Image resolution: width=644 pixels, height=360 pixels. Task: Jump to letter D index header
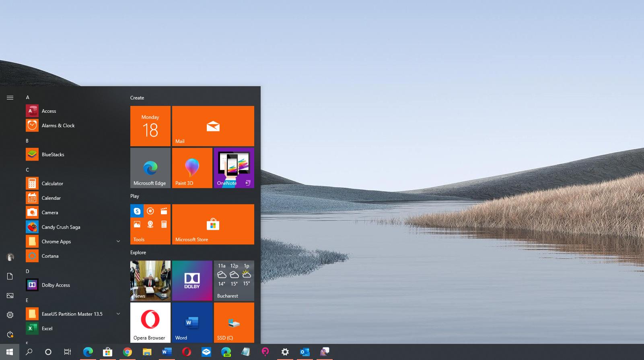click(x=27, y=271)
